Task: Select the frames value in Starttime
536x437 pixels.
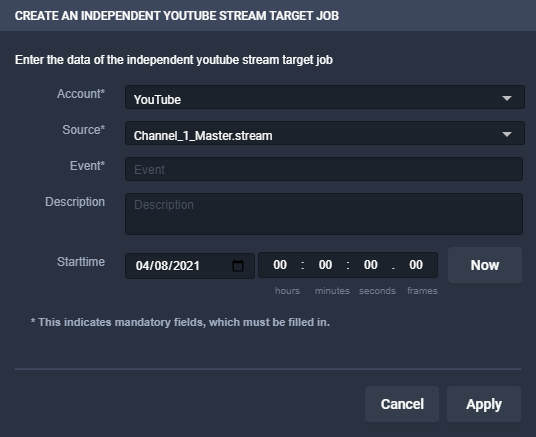Action: (416, 265)
